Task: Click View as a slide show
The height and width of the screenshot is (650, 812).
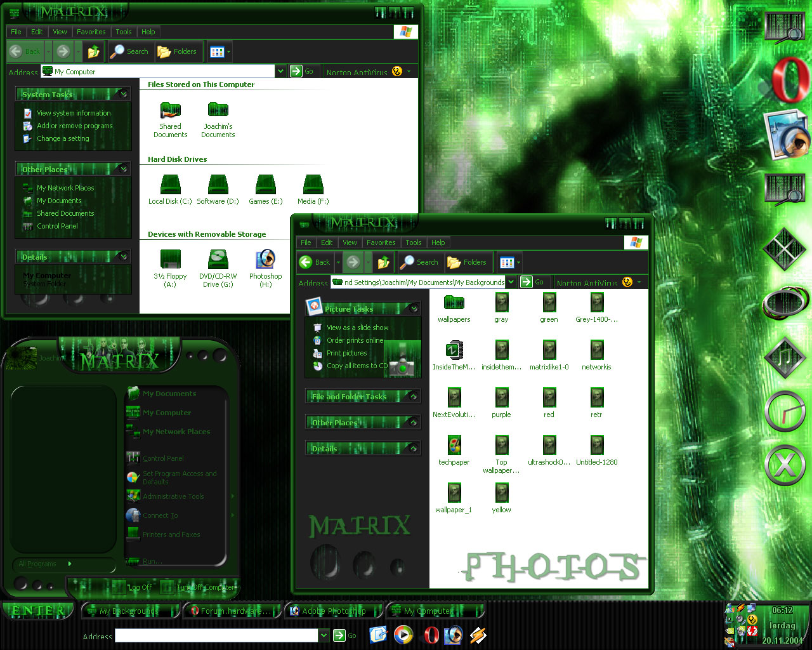Action: tap(358, 328)
